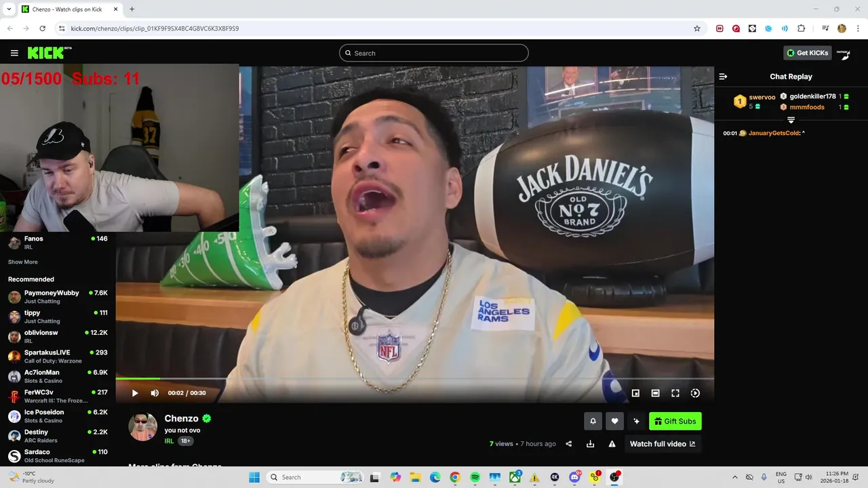Open Watch full video link
The height and width of the screenshot is (488, 868).
pyautogui.click(x=663, y=444)
